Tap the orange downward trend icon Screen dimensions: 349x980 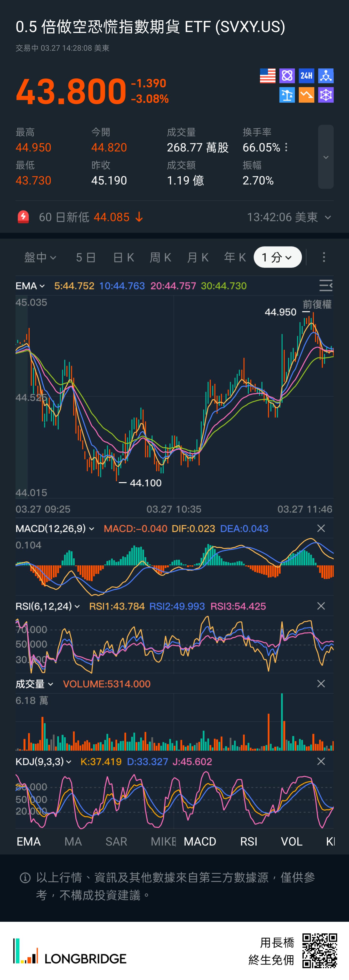tap(306, 95)
